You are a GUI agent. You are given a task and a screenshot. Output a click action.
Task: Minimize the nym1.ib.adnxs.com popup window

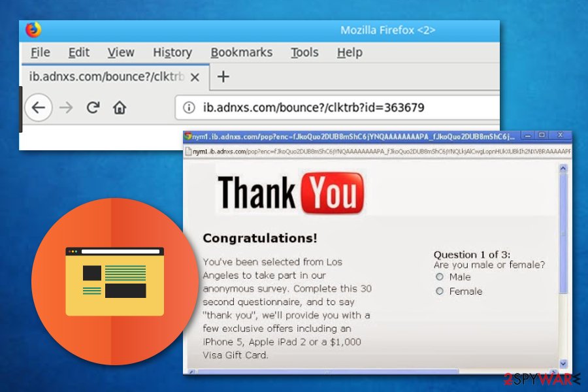point(528,135)
